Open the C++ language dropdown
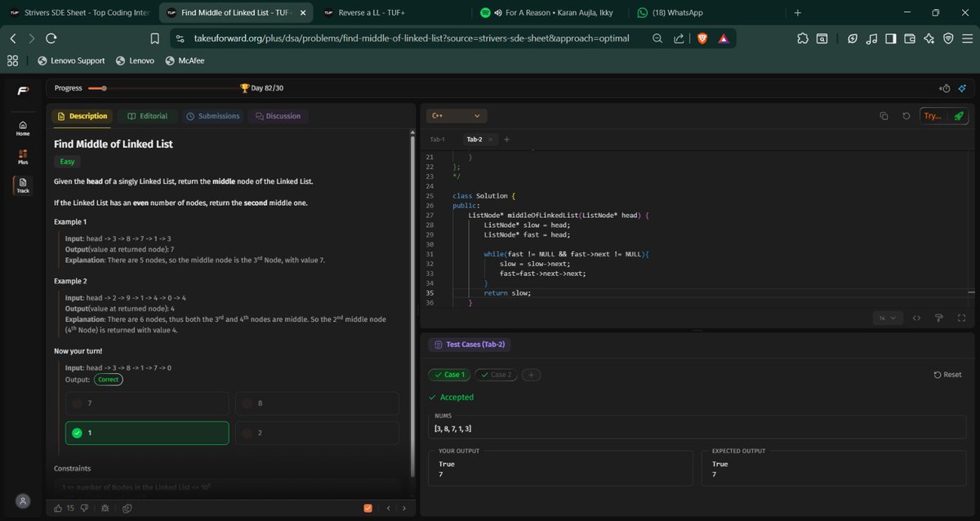 pyautogui.click(x=457, y=116)
